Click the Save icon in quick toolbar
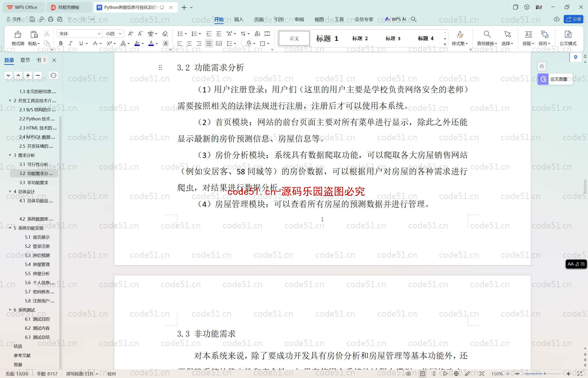The image size is (588, 378). point(32,19)
